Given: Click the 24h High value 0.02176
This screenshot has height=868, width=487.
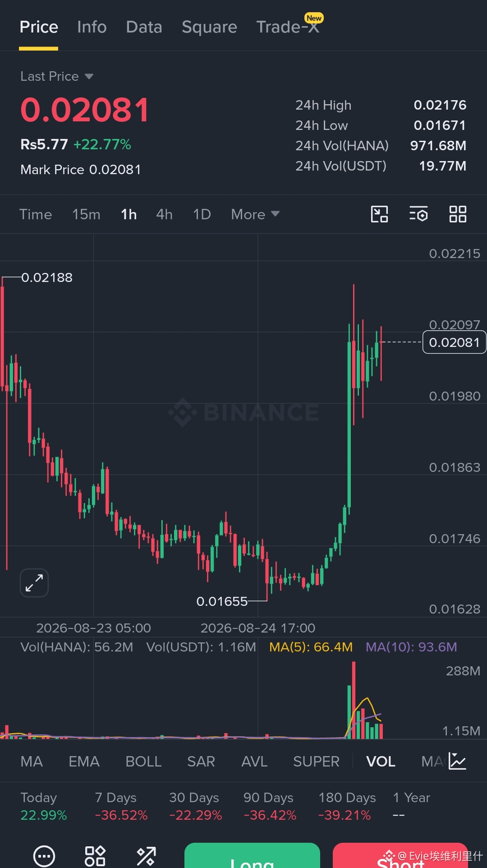Looking at the screenshot, I should tap(440, 105).
